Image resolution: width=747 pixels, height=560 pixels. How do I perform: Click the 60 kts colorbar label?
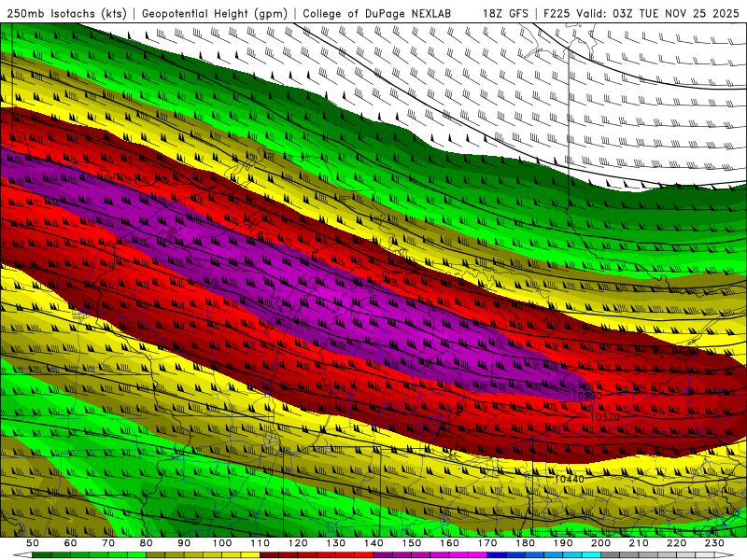pos(71,543)
